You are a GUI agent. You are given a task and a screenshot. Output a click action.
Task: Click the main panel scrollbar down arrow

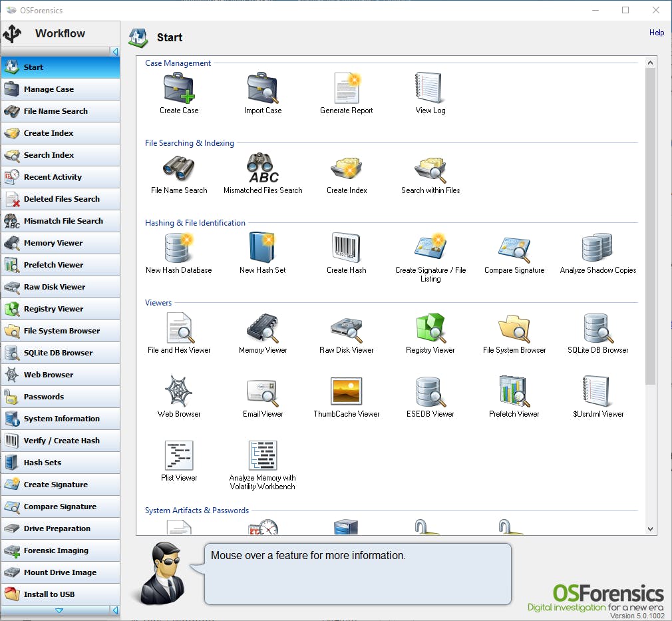tap(650, 528)
